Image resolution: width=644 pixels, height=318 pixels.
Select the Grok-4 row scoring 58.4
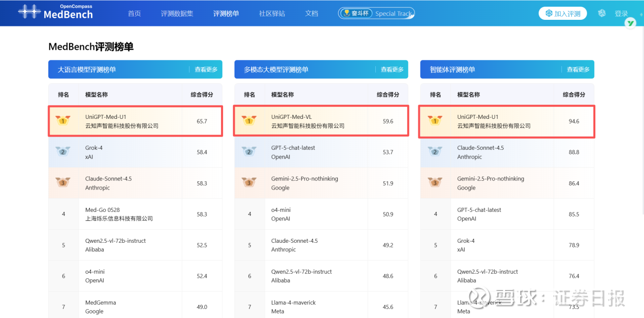pos(135,152)
